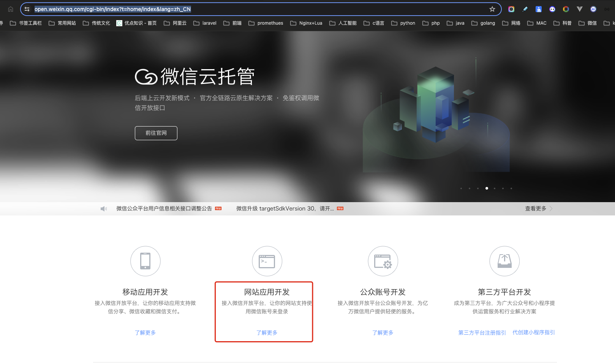Viewport: 615px width, 364px height.
Task: Open the php bookmark folder
Action: (x=431, y=23)
